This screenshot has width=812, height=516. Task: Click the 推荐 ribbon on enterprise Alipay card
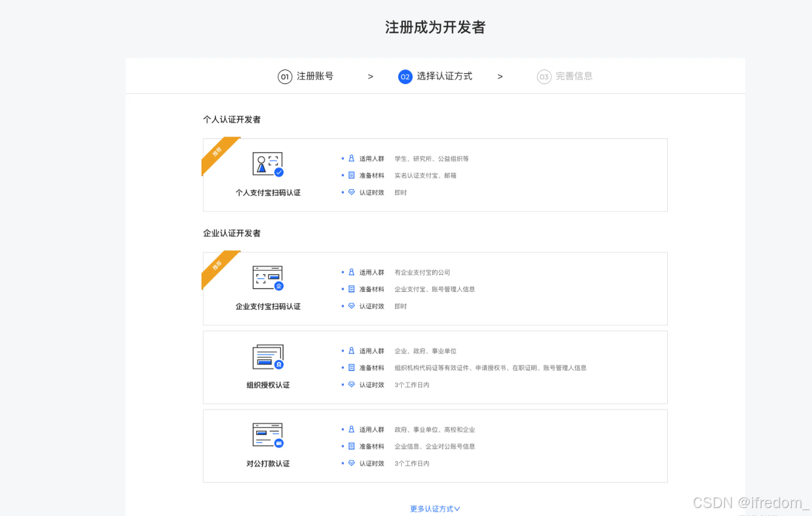click(x=218, y=267)
